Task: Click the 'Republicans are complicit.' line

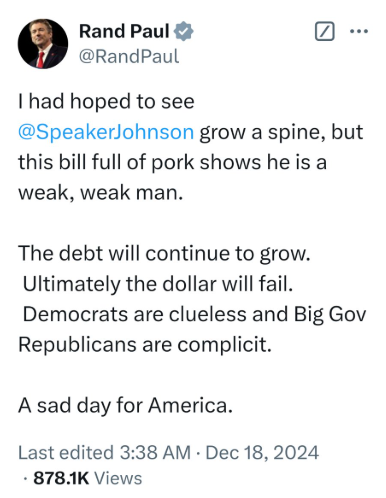Action: (145, 344)
